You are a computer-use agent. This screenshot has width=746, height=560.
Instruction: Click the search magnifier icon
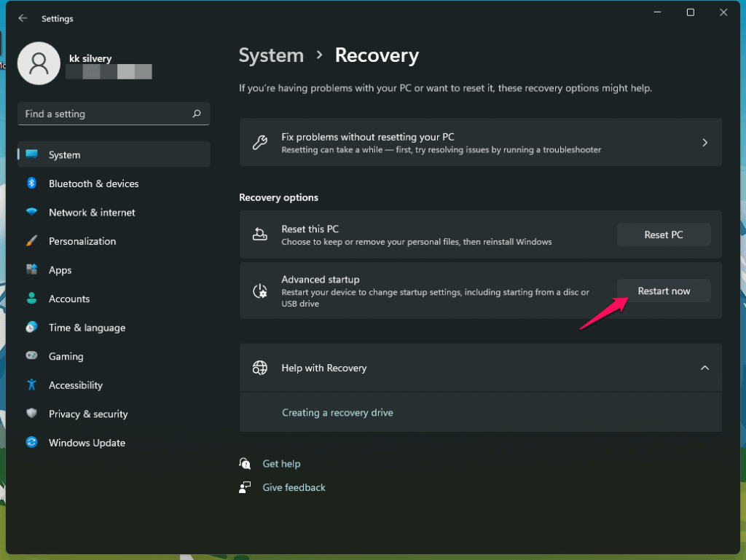click(196, 114)
